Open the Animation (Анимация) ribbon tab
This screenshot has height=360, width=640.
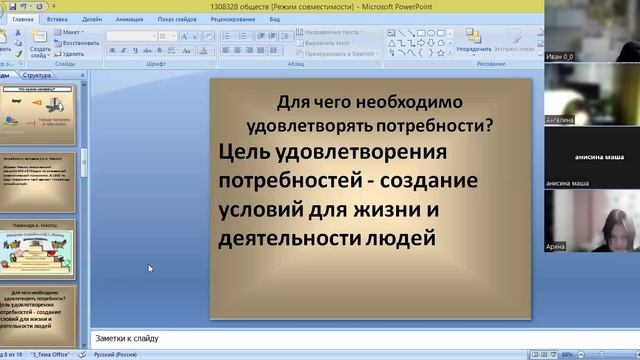pyautogui.click(x=129, y=19)
